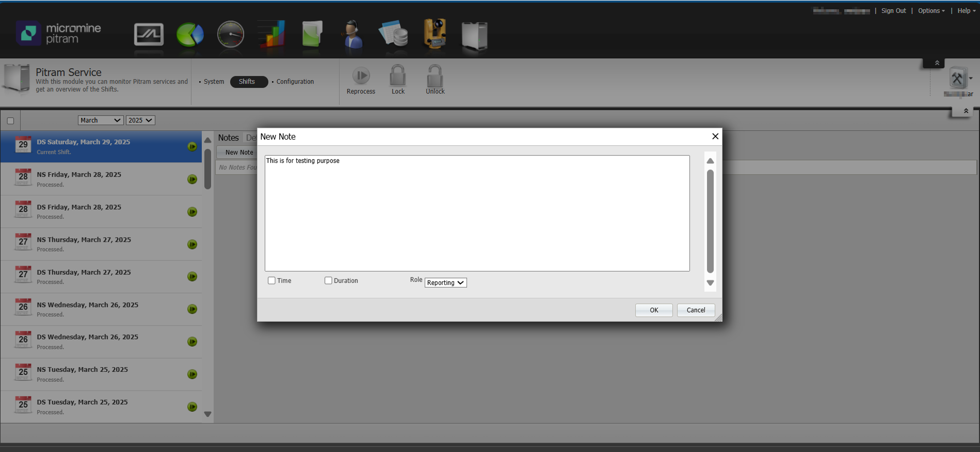Switch to the Configuration tab
This screenshot has width=980, height=452.
[295, 82]
